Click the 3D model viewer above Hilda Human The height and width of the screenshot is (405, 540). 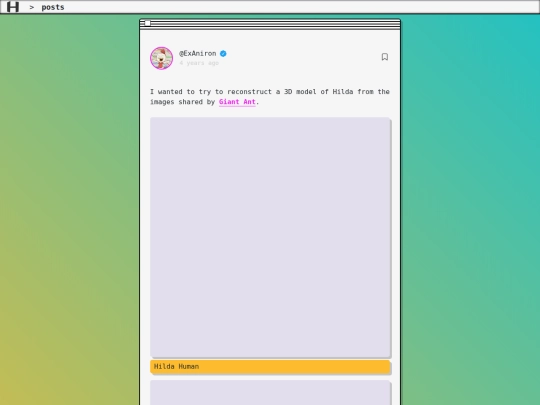(270, 237)
